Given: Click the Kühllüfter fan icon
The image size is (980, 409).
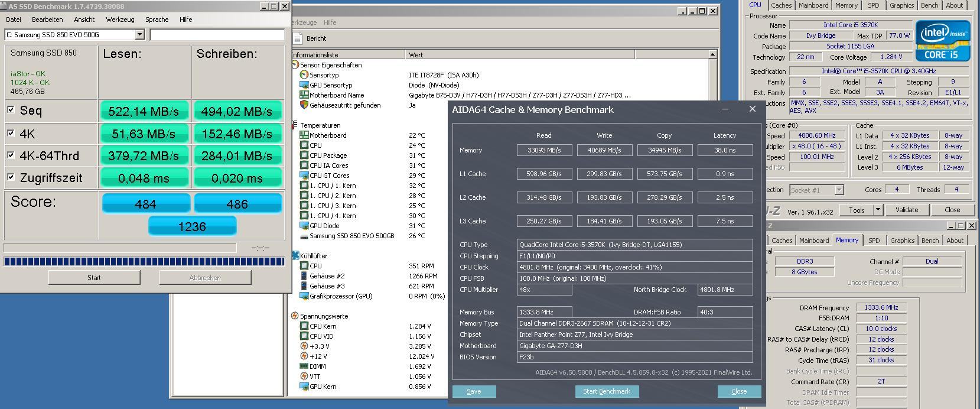Looking at the screenshot, I should (295, 256).
